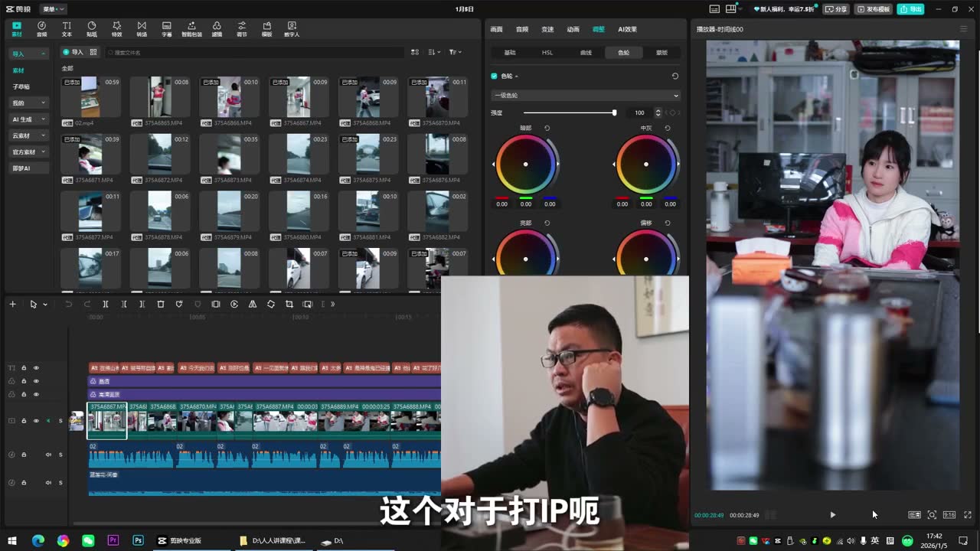
Task: Click the 导出 export button
Action: (910, 9)
